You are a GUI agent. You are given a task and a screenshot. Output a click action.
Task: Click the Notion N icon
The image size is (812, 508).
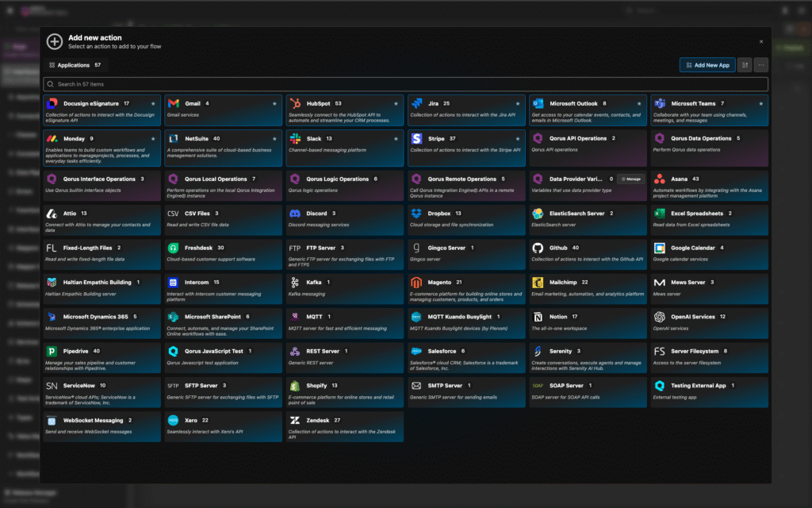pyautogui.click(x=538, y=317)
